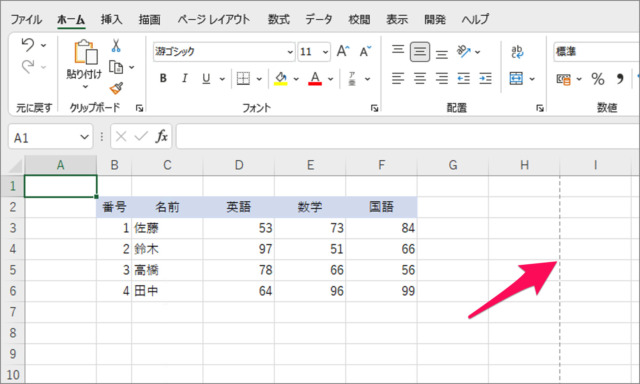Expand underline style dropdown arrow

click(222, 79)
